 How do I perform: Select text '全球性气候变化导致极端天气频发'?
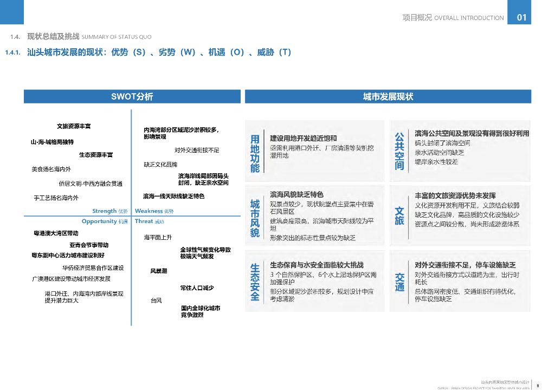click(205, 253)
